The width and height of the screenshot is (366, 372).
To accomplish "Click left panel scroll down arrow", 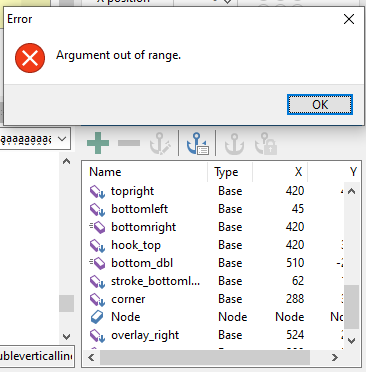I will [x=67, y=337].
